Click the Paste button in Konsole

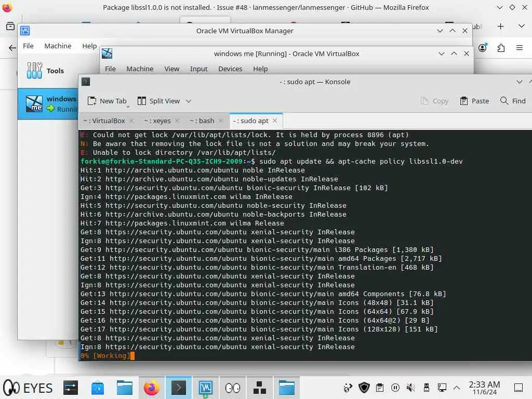pos(474,101)
